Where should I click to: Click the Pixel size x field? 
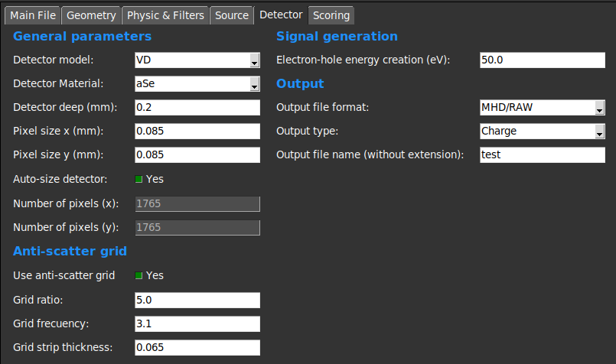click(197, 132)
